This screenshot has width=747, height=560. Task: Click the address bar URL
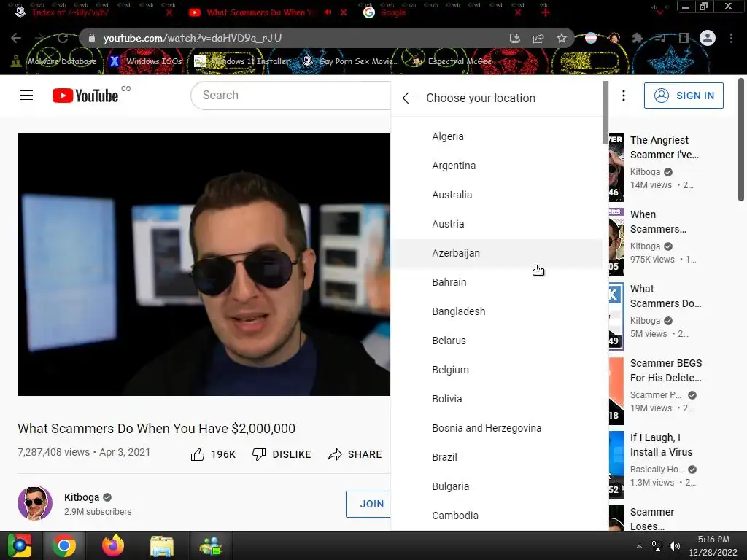click(x=193, y=38)
